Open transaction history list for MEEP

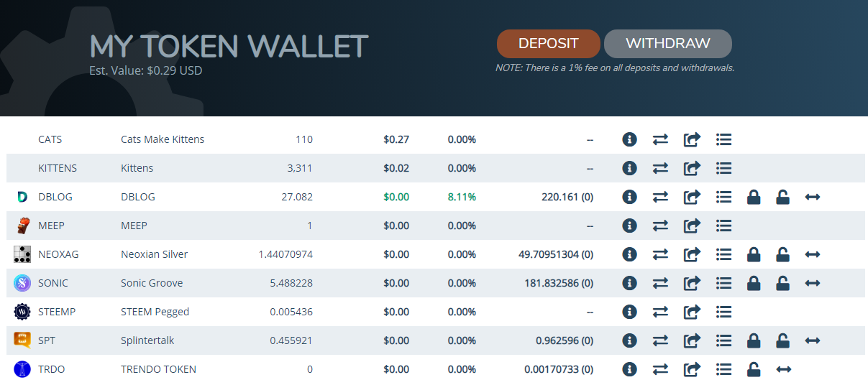(x=723, y=226)
